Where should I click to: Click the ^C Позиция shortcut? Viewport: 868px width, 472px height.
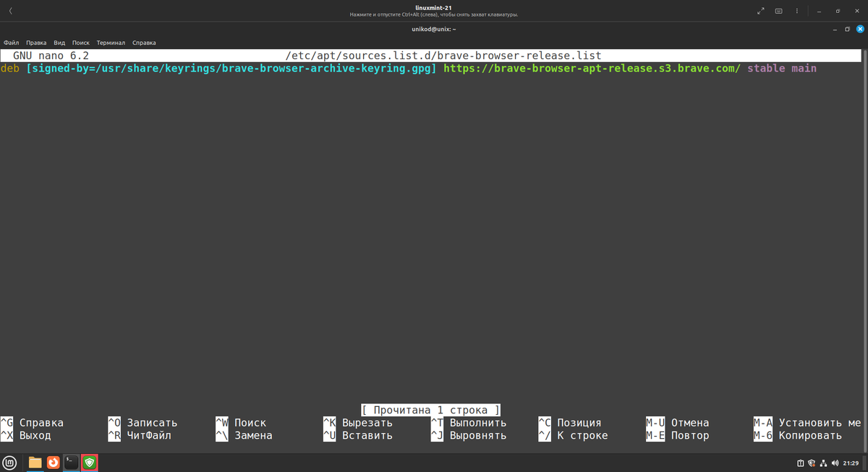[x=570, y=423]
